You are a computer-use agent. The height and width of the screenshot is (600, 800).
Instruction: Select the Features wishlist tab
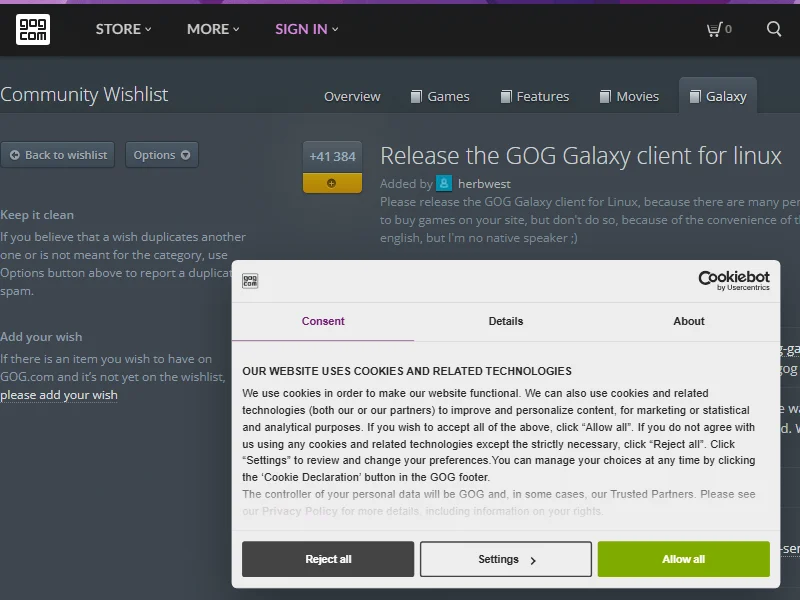click(x=534, y=97)
